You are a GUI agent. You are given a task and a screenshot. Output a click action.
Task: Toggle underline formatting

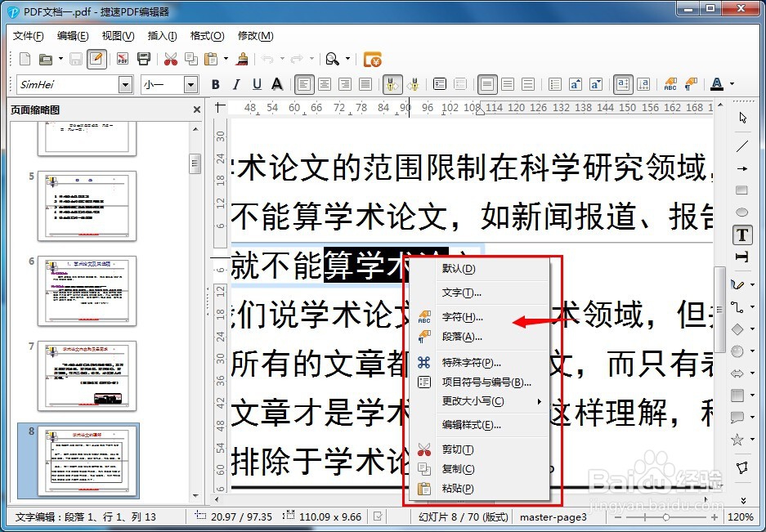point(256,84)
